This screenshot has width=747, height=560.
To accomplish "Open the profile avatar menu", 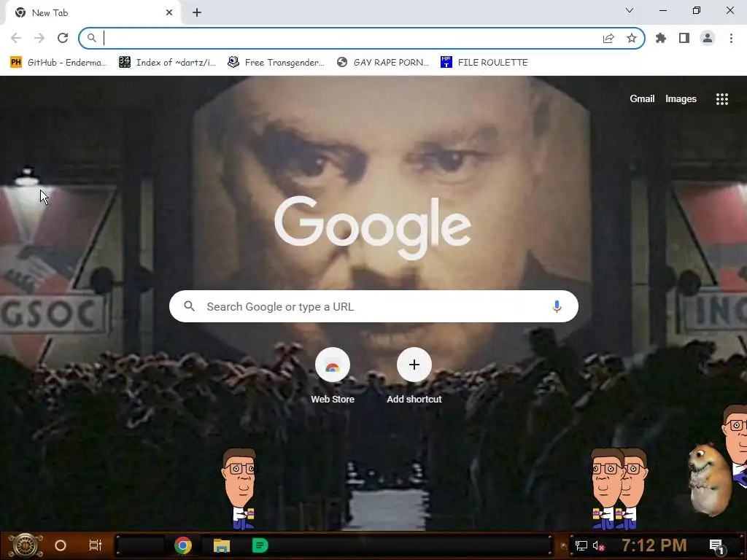I will (x=708, y=38).
